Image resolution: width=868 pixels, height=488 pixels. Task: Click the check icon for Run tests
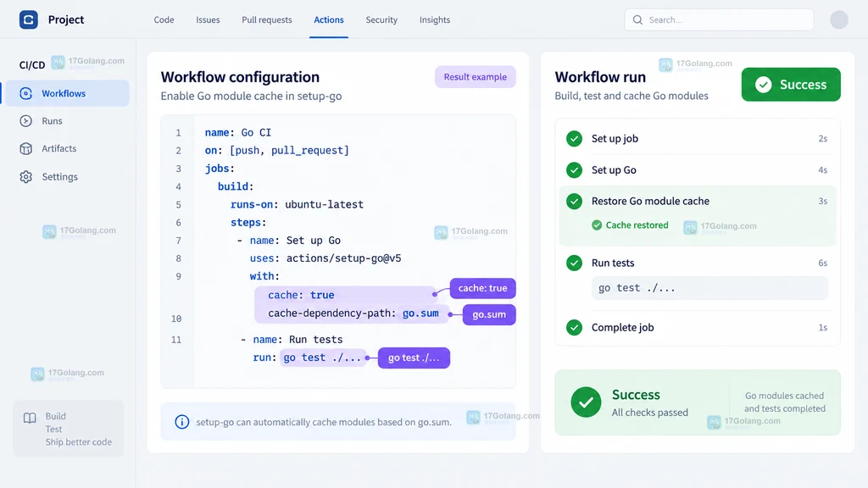click(x=574, y=263)
